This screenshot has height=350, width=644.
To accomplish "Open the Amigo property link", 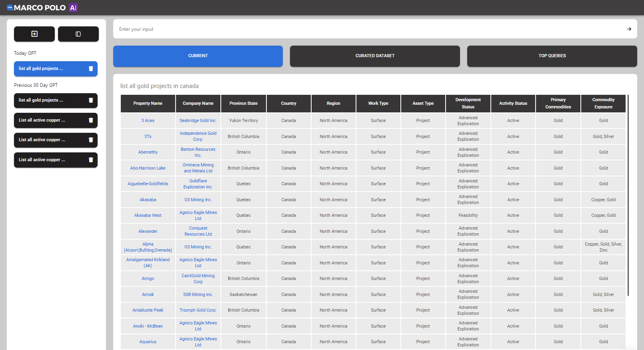I will point(148,279).
